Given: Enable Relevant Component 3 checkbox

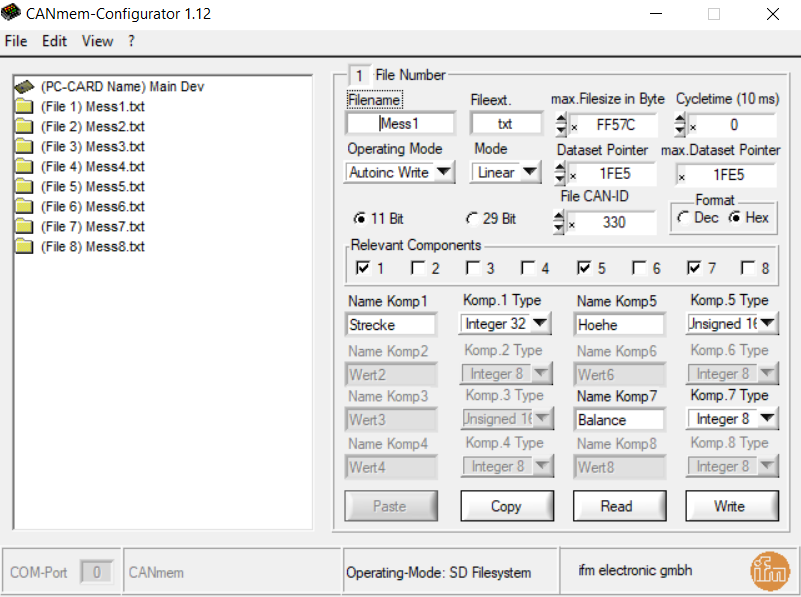Looking at the screenshot, I should tap(473, 268).
